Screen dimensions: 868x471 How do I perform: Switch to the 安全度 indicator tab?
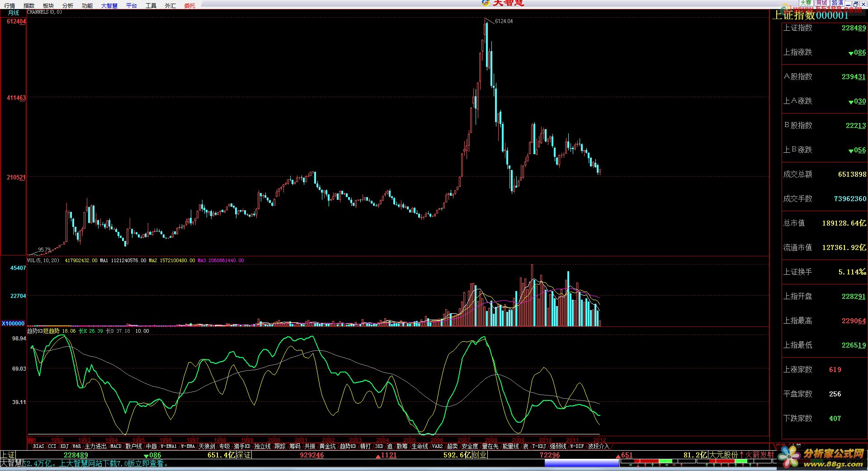470,446
